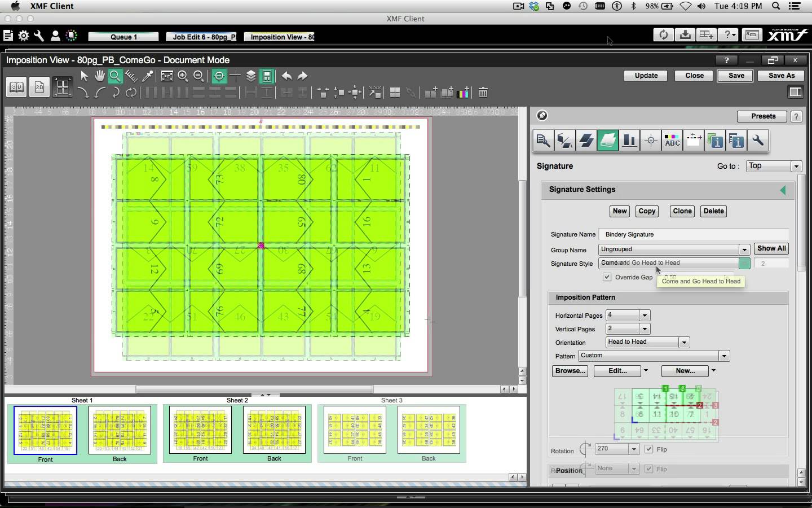Click the gear icon in XMF top toolbar
812x508 pixels.
pos(24,36)
